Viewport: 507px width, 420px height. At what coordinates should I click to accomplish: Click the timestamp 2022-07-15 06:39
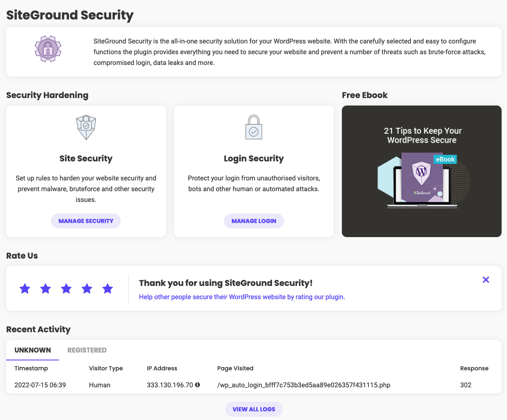coord(40,385)
